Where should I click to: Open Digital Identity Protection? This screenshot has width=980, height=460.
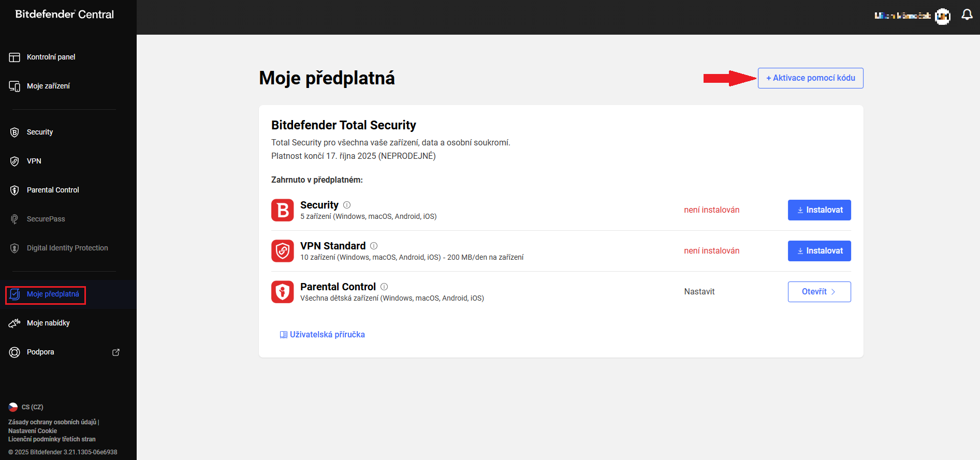coord(68,248)
